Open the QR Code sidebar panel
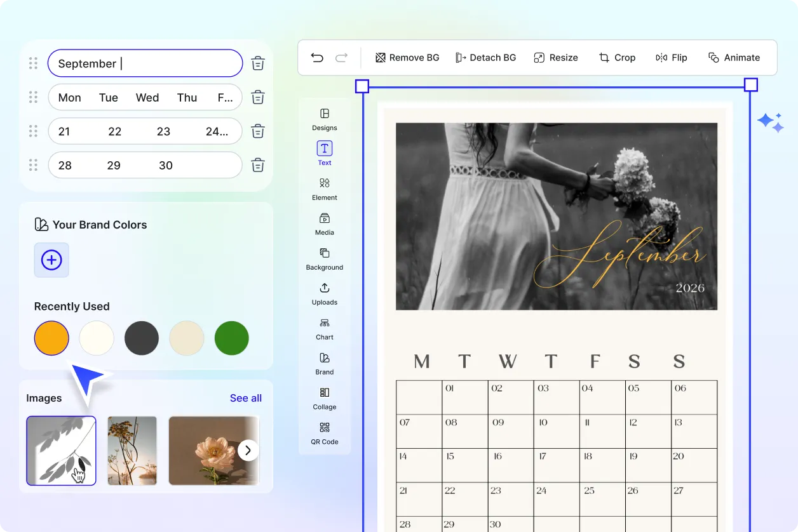This screenshot has height=532, width=798. 325,433
